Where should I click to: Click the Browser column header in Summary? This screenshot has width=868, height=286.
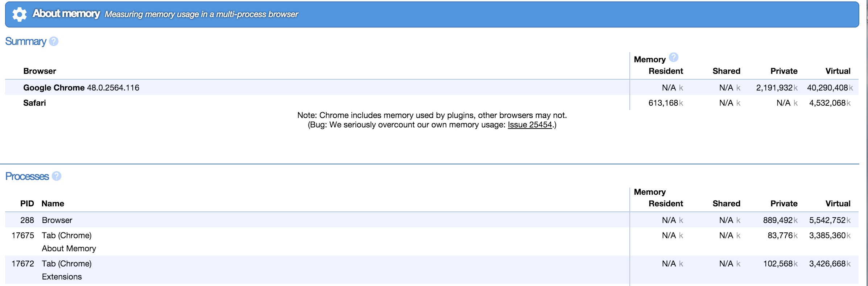click(40, 71)
